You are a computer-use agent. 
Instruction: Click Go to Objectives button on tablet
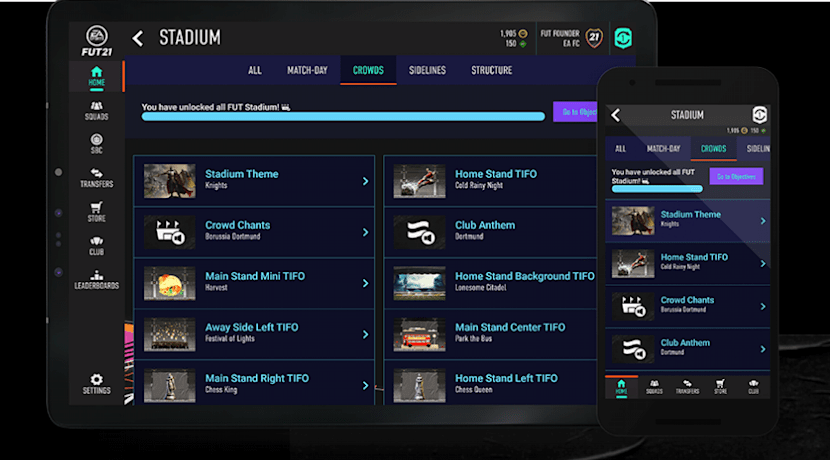(575, 112)
